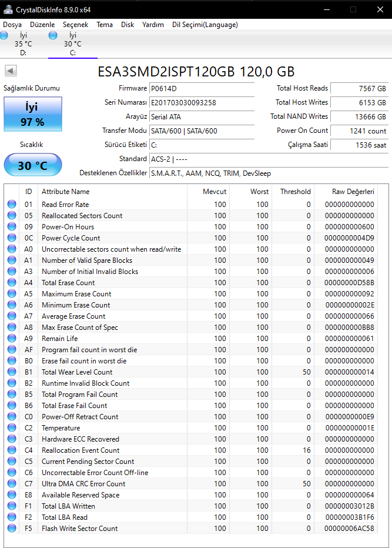Click the Mevcut column header

click(208, 192)
